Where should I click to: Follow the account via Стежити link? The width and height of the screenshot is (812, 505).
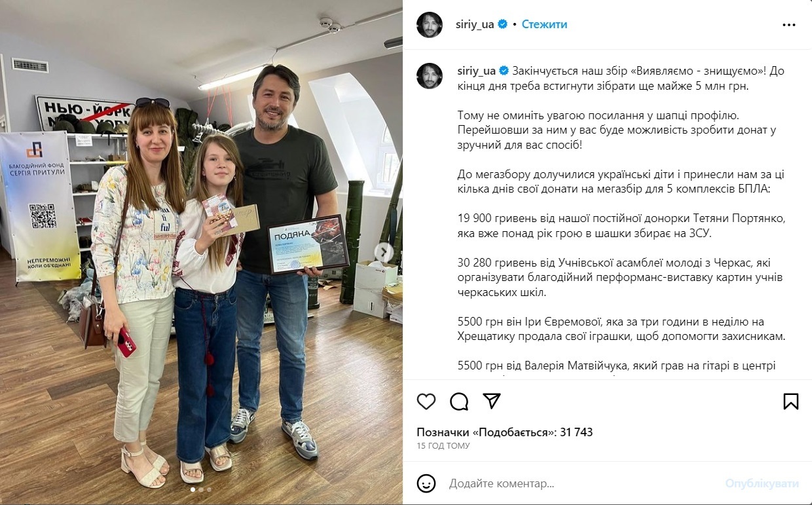[544, 24]
